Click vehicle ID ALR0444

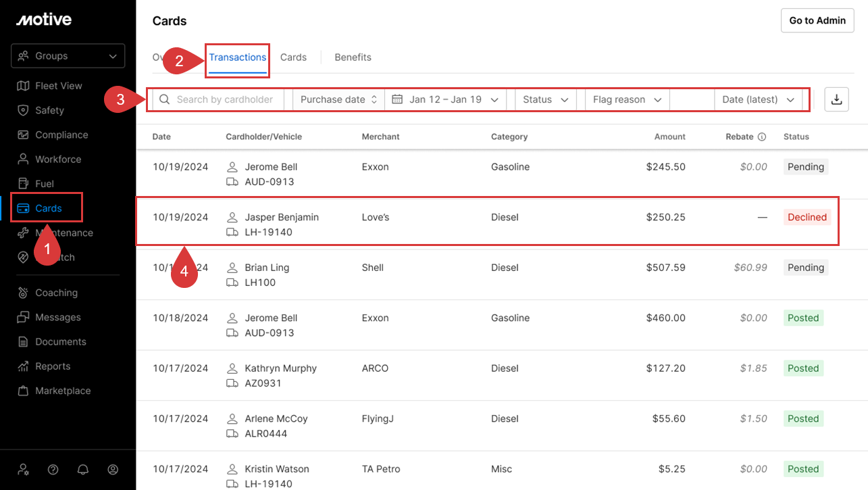(265, 433)
